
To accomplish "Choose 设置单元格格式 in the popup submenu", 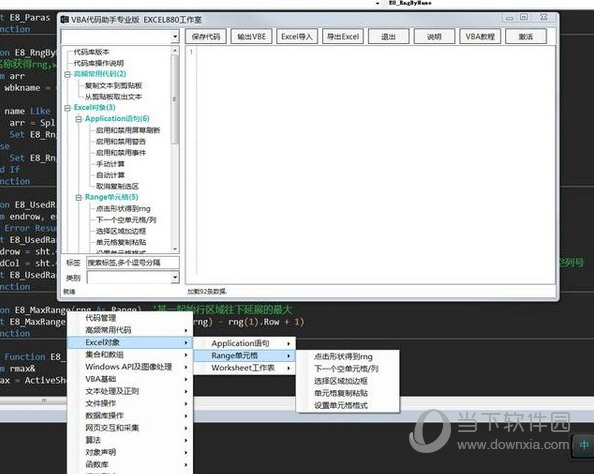I will 348,405.
